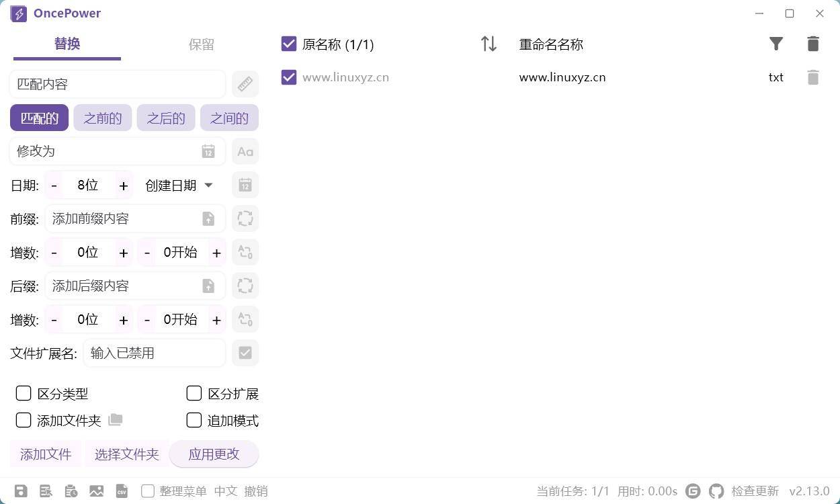Increase suffix 0开始 value with plus
The width and height of the screenshot is (840, 504).
pyautogui.click(x=216, y=320)
